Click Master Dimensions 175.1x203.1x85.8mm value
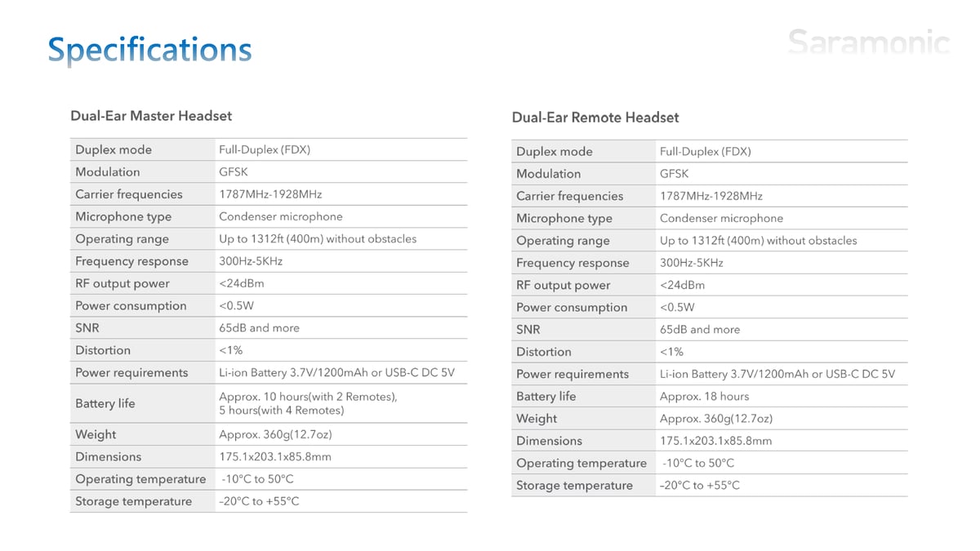 (x=275, y=456)
